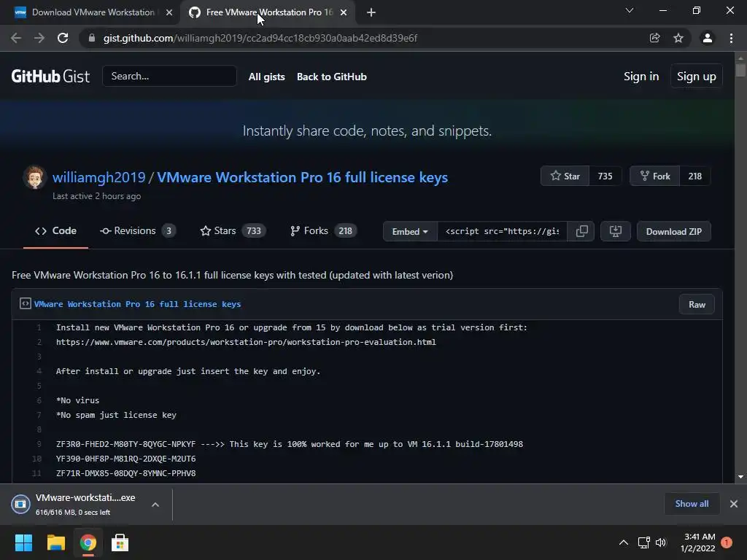Image resolution: width=747 pixels, height=560 pixels.
Task: Click the address bar URL
Action: coord(260,38)
